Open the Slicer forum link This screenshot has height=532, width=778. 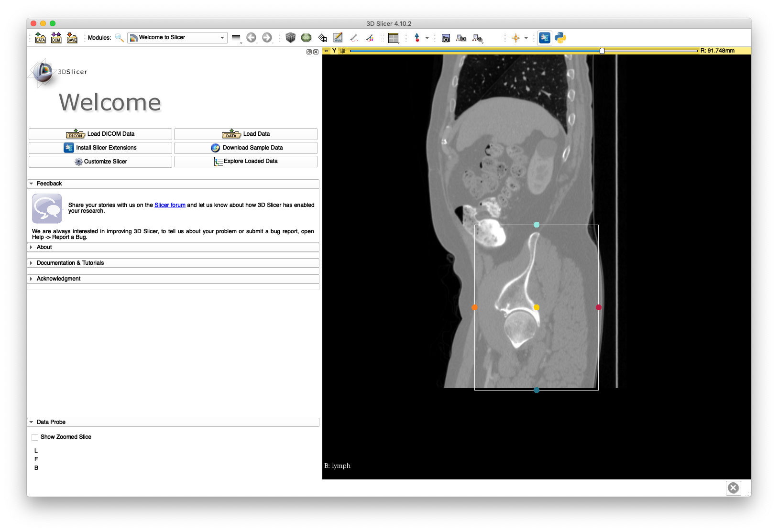[170, 205]
